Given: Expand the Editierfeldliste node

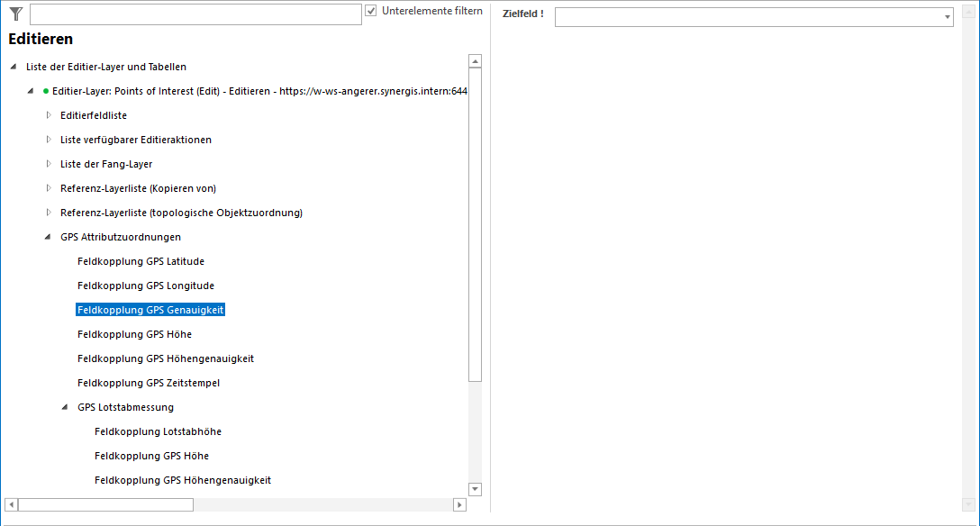Looking at the screenshot, I should (x=49, y=115).
